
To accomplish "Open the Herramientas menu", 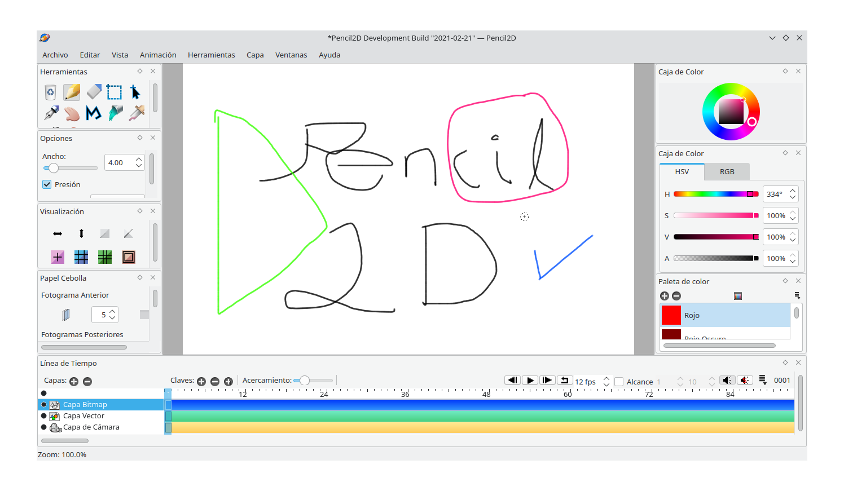I will click(212, 55).
